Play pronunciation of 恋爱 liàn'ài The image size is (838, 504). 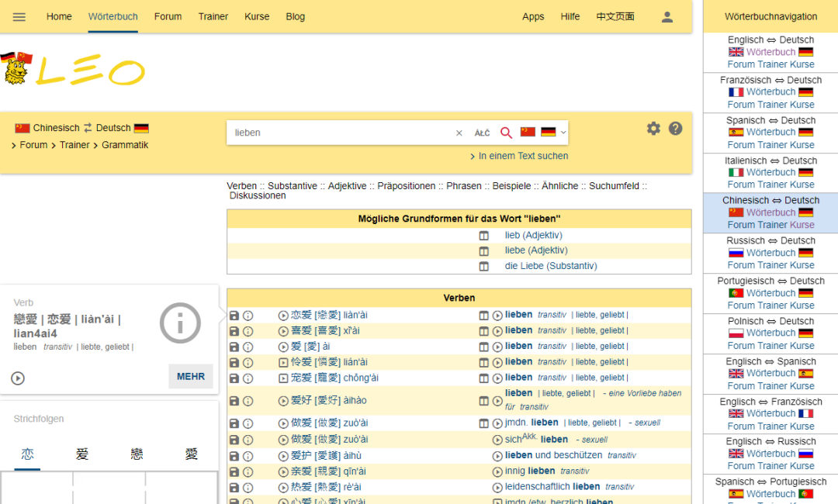click(x=283, y=316)
